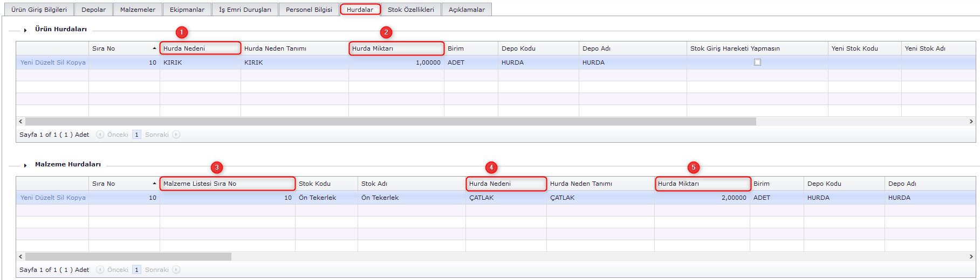Screen dimensions: 980x280
Task: Click the next page arrow icon under Malzeme Hurdaları
Action: 176,270
